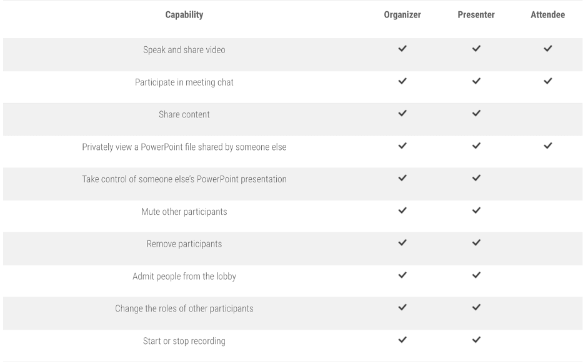This screenshot has width=588, height=364.
Task: Click Attendee checkmark for Speak and share video
Action: [548, 48]
